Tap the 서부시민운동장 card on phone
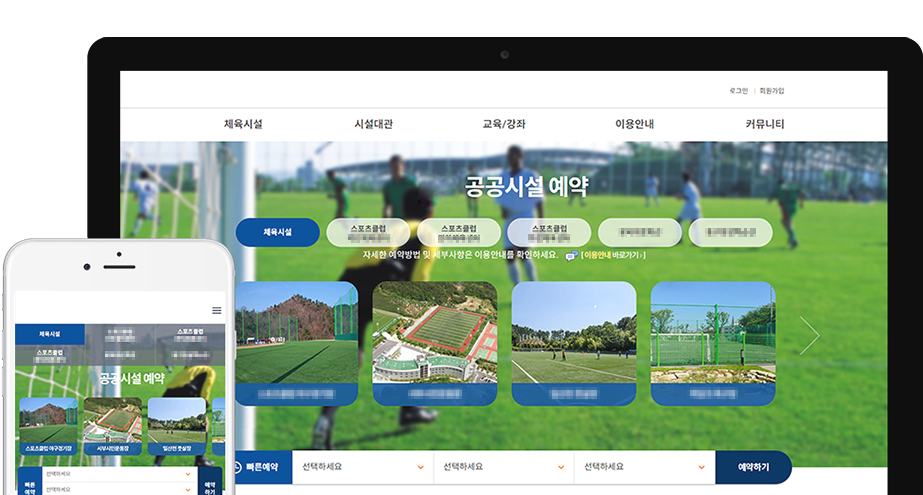 tap(112, 426)
